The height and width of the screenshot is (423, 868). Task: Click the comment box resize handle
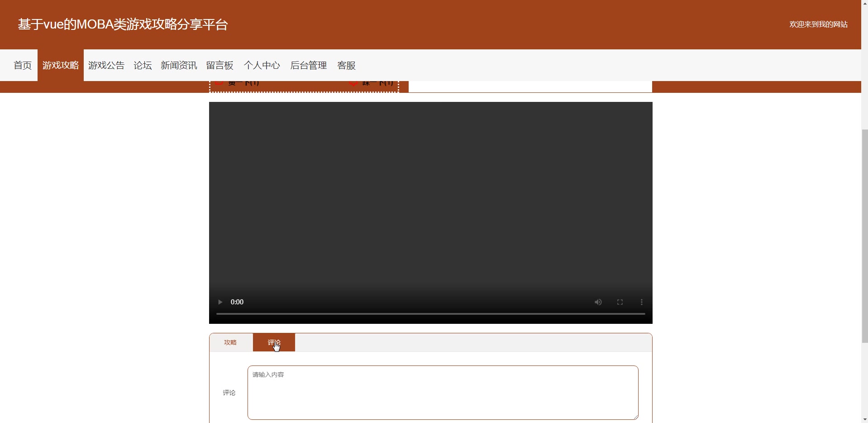[635, 417]
